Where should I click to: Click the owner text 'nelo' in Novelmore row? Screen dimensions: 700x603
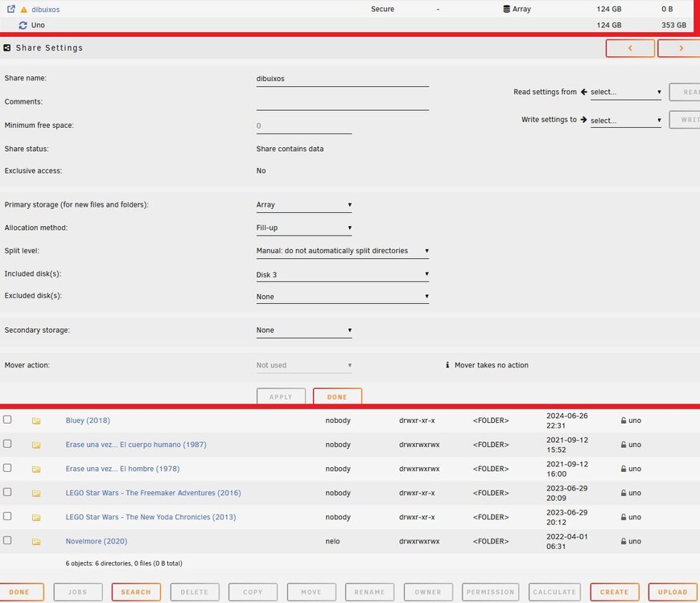point(332,541)
